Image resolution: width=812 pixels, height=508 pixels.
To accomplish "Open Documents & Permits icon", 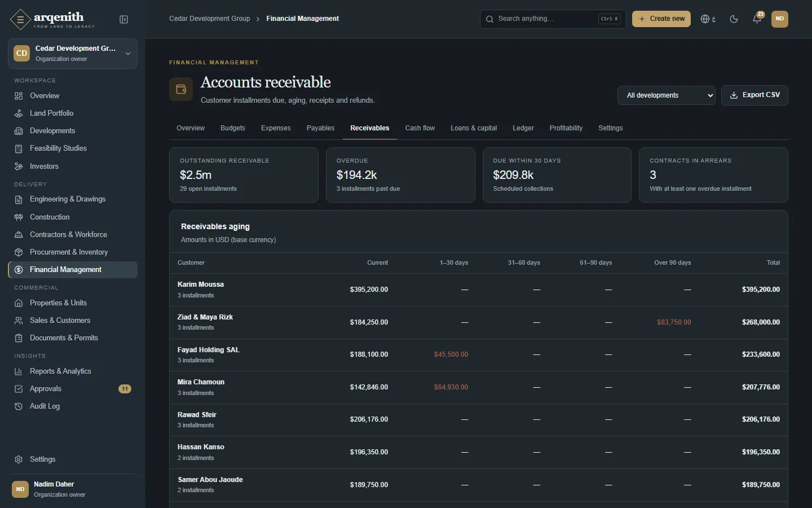I will [19, 338].
